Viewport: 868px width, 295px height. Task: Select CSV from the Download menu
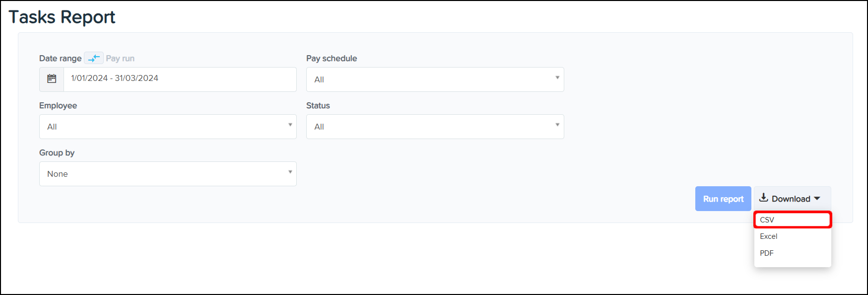tap(792, 220)
